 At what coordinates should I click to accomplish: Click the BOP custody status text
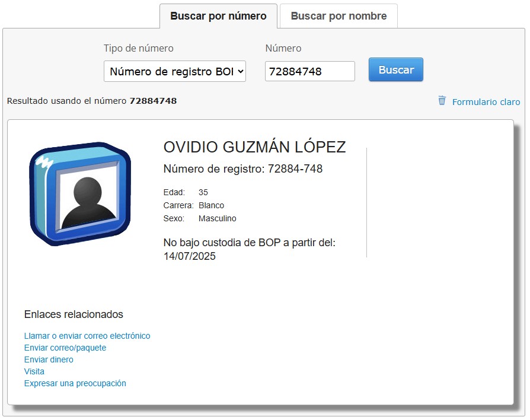tap(249, 249)
